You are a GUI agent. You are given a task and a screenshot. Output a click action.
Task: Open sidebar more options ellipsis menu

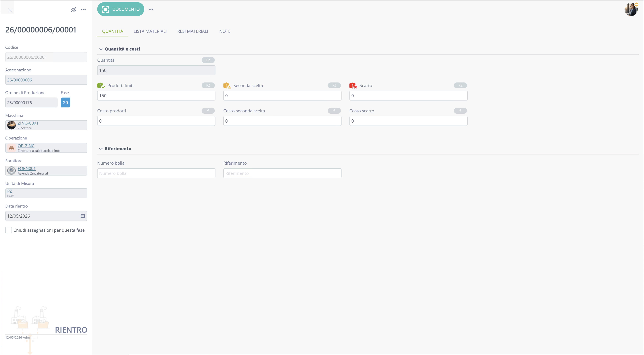pos(84,10)
